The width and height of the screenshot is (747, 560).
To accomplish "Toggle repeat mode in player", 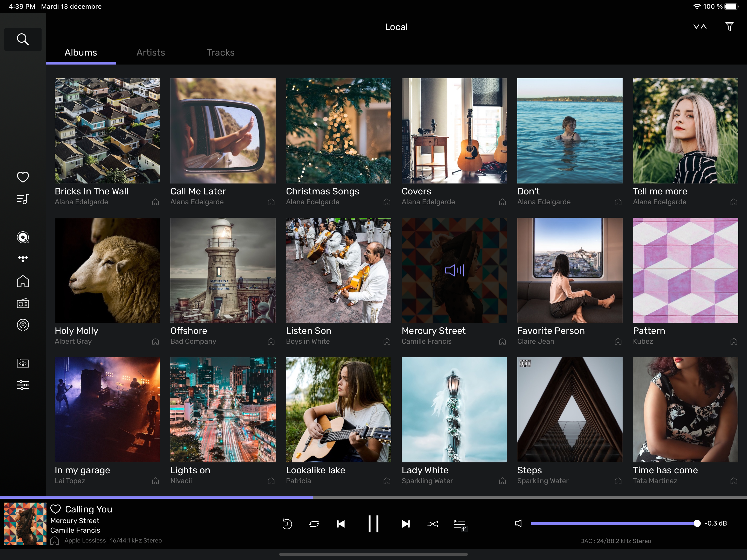I will click(x=314, y=524).
